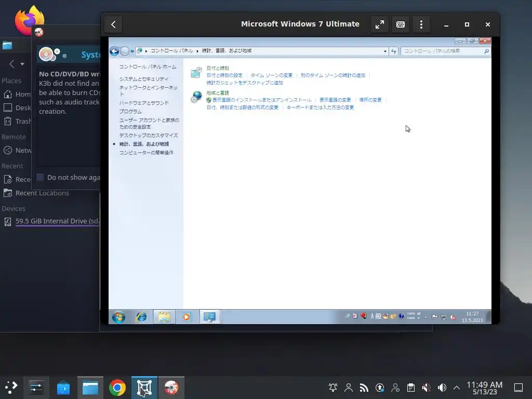Click 時計ガジェットをデスクトップに追加 link
This screenshot has width=532, height=399.
click(245, 83)
